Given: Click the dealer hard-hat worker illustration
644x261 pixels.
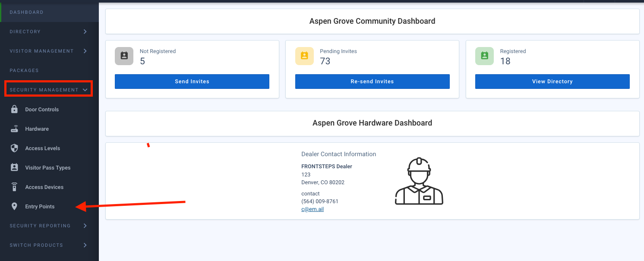Looking at the screenshot, I should click(x=419, y=180).
